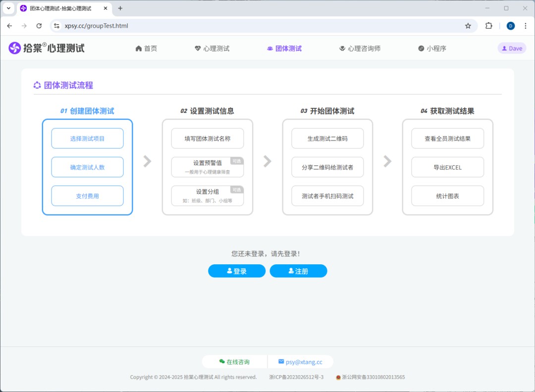Screen dimensions: 535x392
Task: Click the 拾棠心理测试 site name text
Action: coord(54,48)
